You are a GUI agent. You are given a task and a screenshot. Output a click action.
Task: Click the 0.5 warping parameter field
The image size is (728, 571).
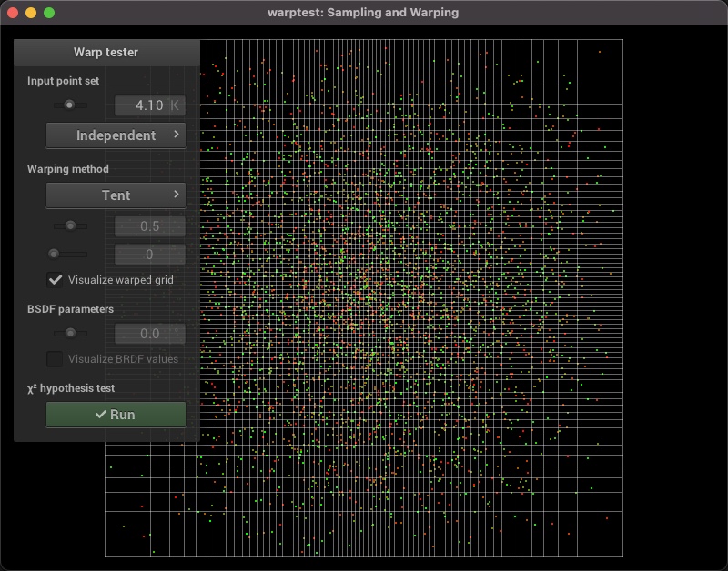(x=149, y=226)
